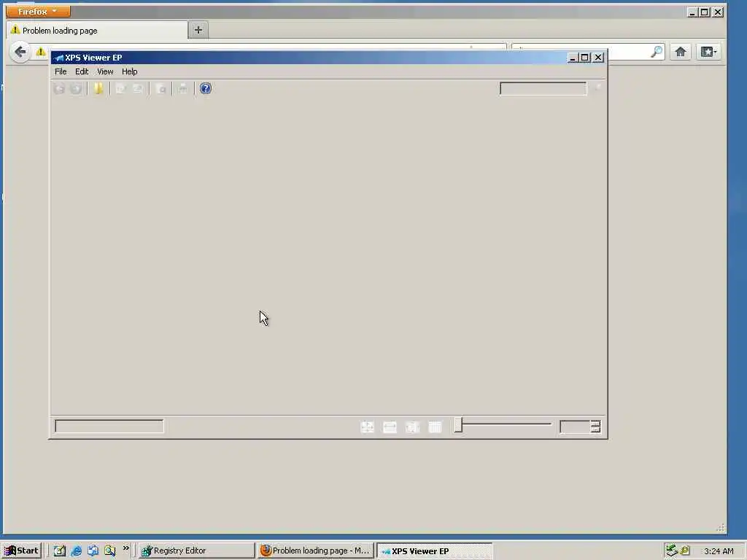Switch to Firefox Problem loading page taskbar button

[x=315, y=551]
